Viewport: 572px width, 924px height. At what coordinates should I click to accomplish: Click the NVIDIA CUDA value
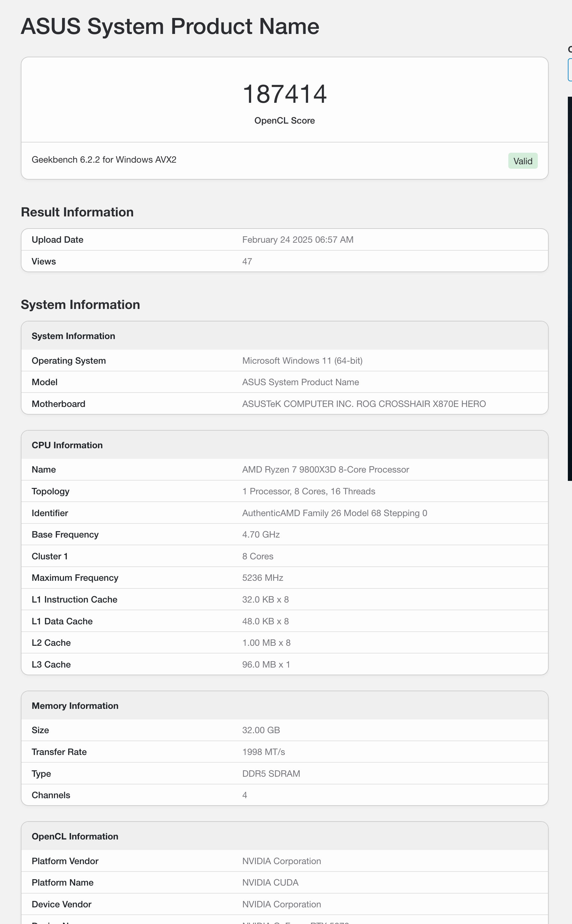pyautogui.click(x=270, y=883)
